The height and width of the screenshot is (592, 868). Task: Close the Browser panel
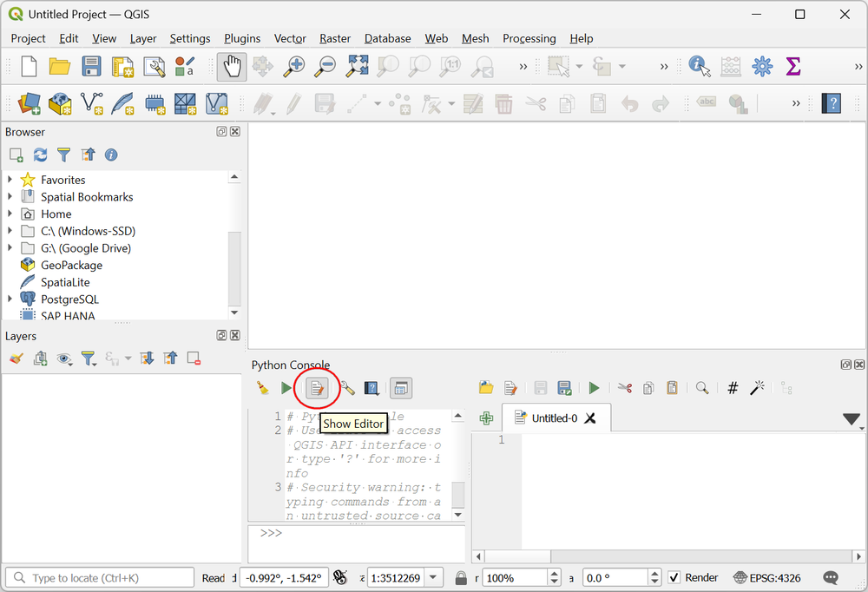point(235,131)
